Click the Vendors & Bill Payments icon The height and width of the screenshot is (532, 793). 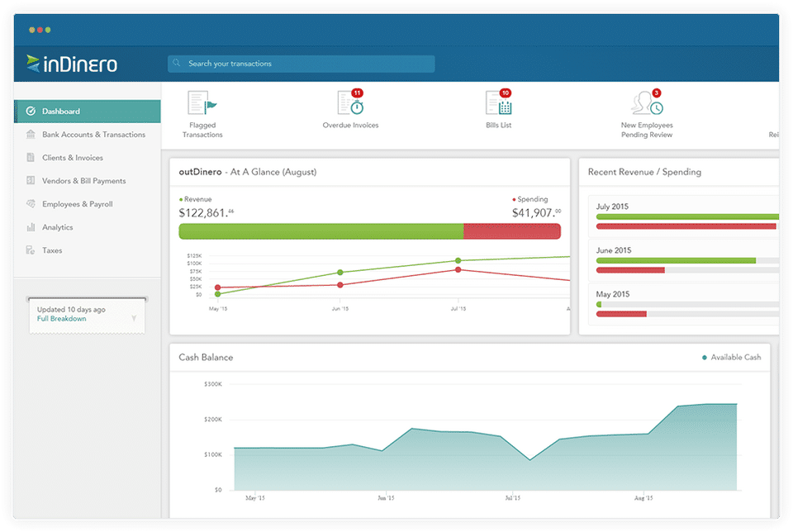pyautogui.click(x=31, y=181)
